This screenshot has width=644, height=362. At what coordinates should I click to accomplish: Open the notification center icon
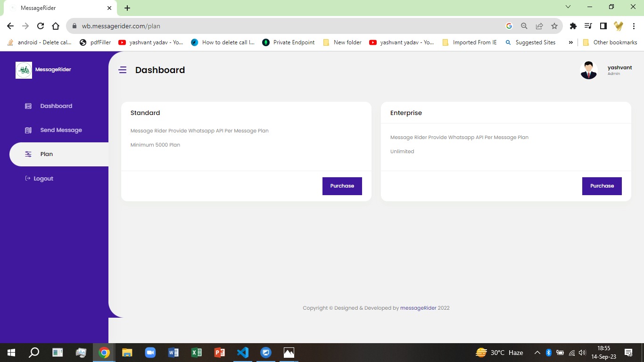(x=628, y=353)
